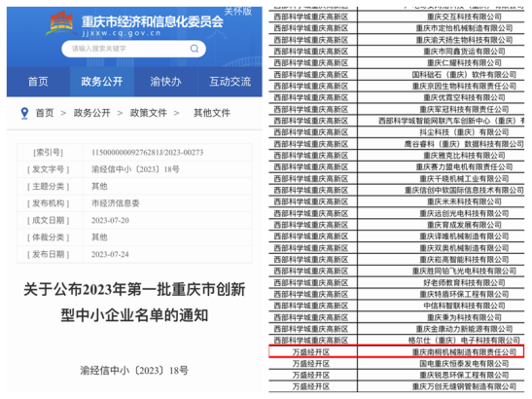Switch to 关怀版 accessibility mode
This screenshot has height=399, width=532.
coord(238,12)
